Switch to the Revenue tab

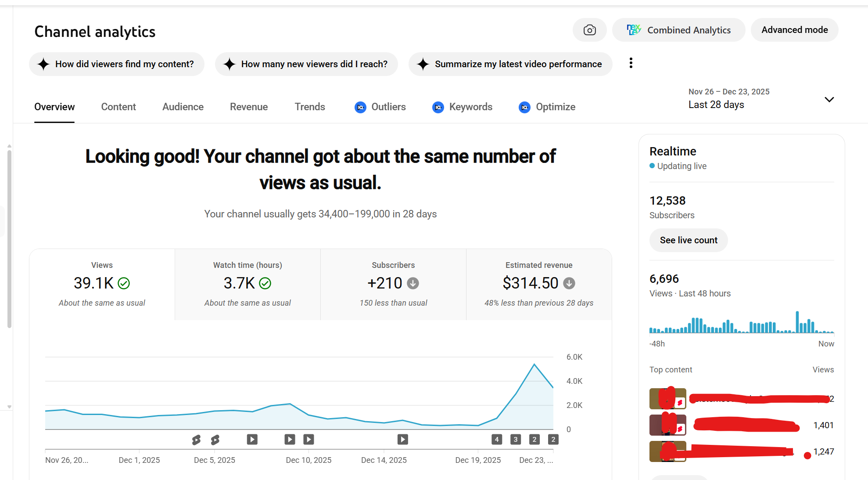tap(248, 107)
